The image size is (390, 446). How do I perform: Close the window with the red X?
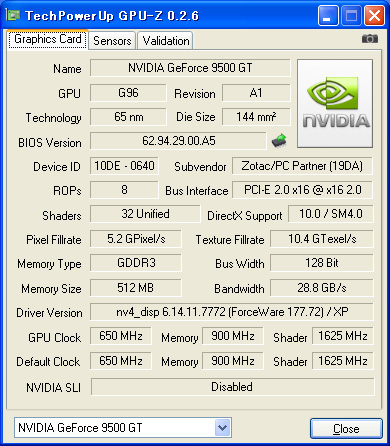[374, 16]
